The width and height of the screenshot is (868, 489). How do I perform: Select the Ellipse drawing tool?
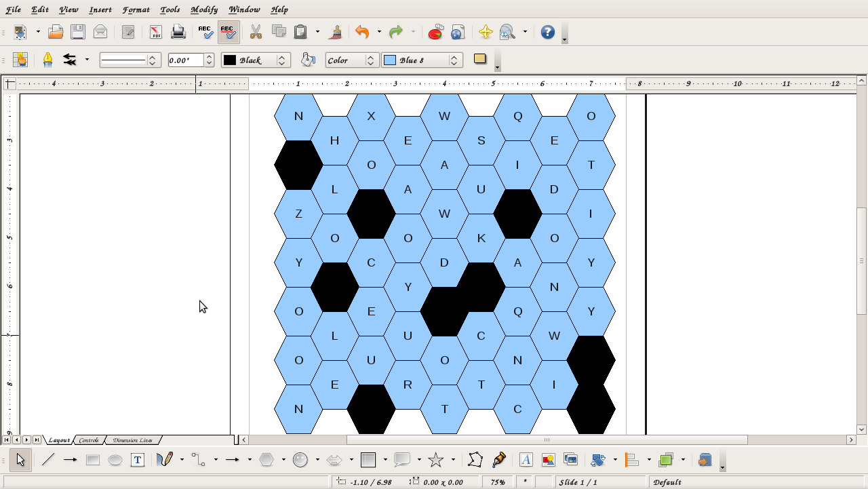(x=115, y=460)
